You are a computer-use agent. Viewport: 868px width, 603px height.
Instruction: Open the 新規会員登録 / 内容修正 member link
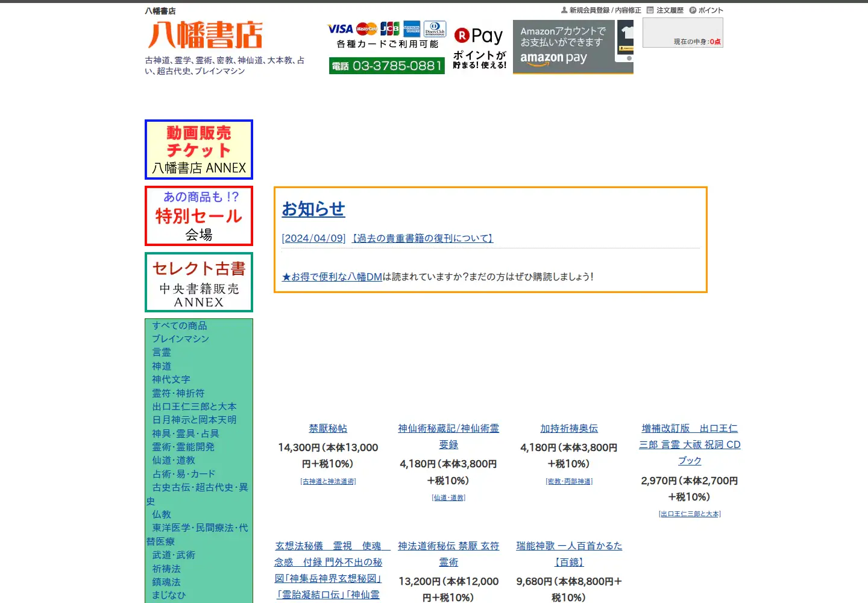601,10
